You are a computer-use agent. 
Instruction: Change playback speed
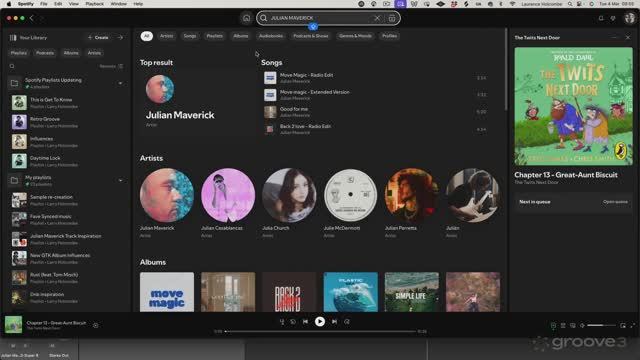click(x=282, y=322)
